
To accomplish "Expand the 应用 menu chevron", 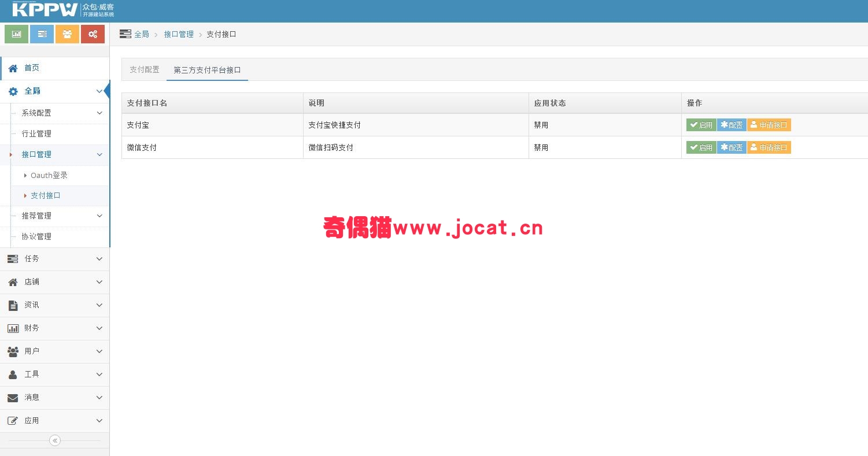I will pyautogui.click(x=99, y=421).
